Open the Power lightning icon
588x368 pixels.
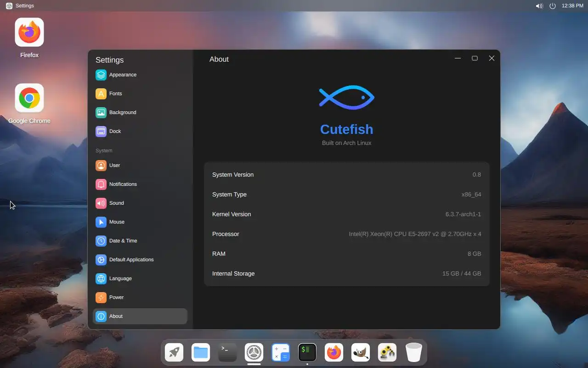click(x=101, y=297)
